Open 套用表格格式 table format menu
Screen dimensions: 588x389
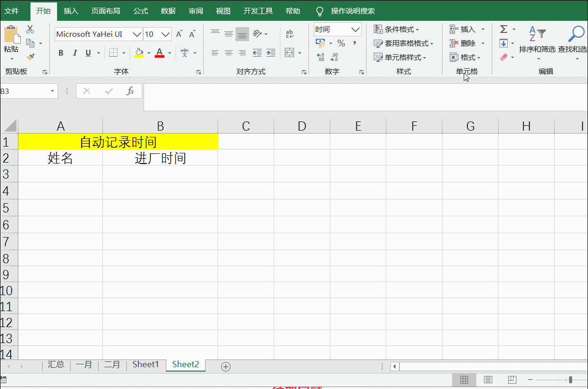404,44
